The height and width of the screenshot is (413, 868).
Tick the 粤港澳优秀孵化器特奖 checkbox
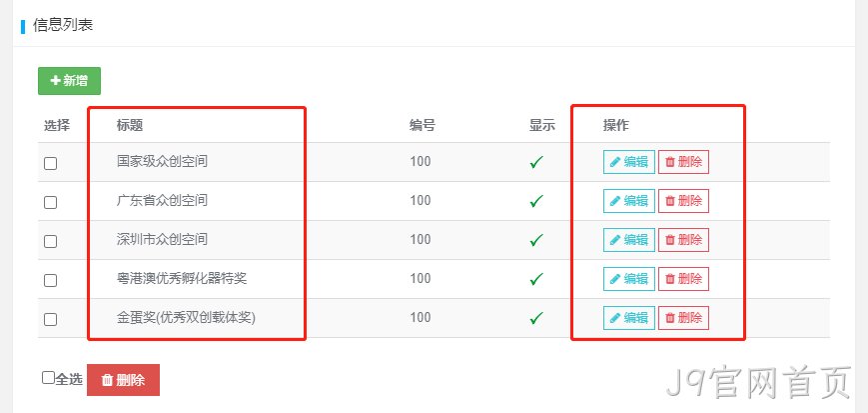[50, 281]
